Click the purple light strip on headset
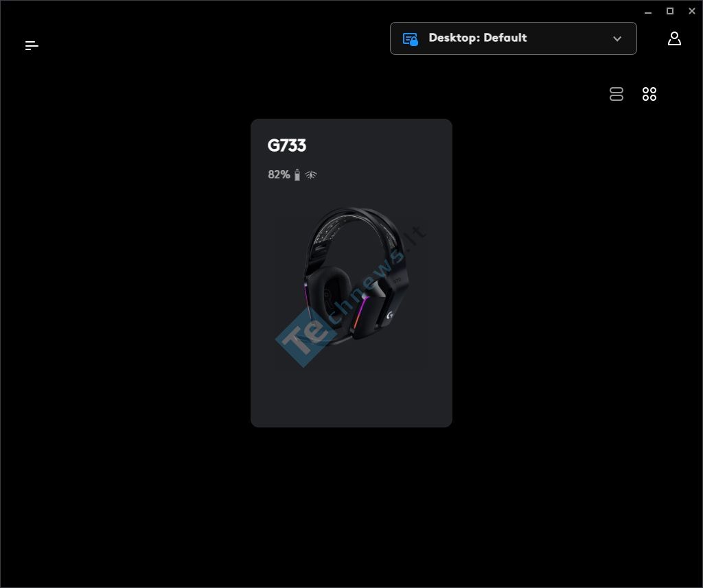The height and width of the screenshot is (588, 703). tap(360, 312)
